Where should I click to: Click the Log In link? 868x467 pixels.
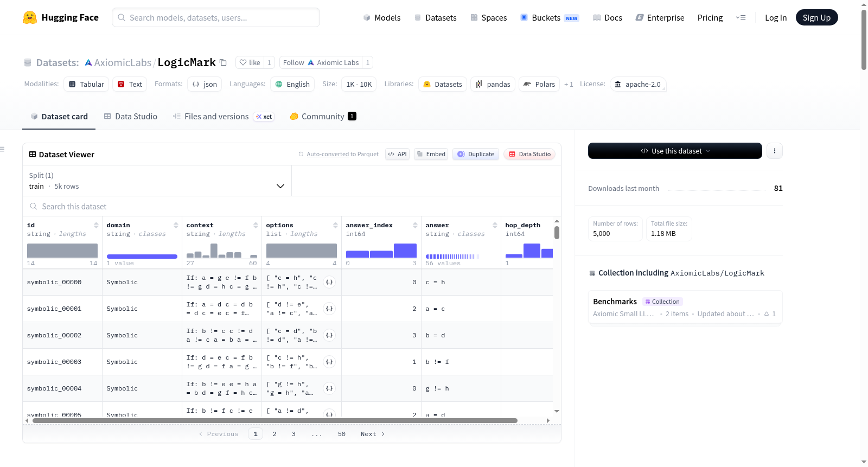click(776, 17)
